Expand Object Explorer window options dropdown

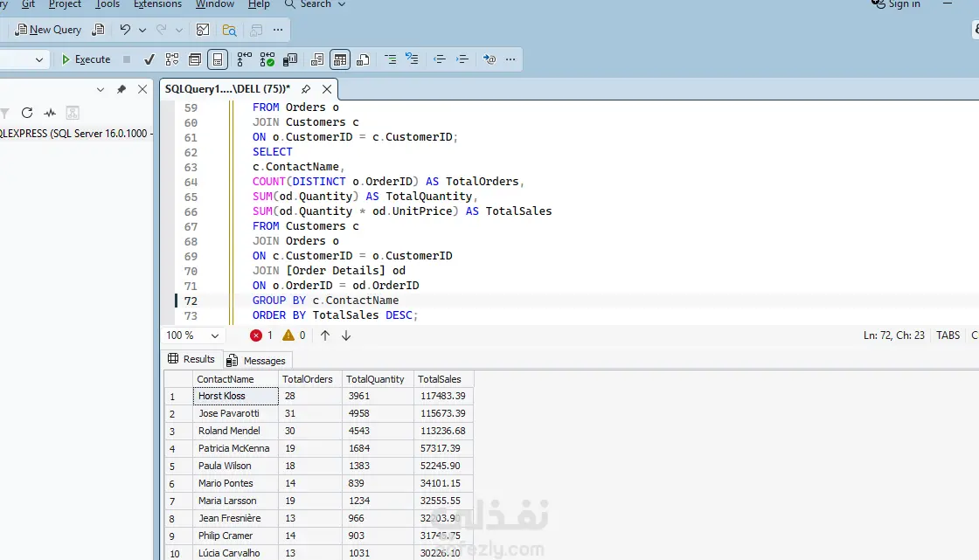pos(101,89)
